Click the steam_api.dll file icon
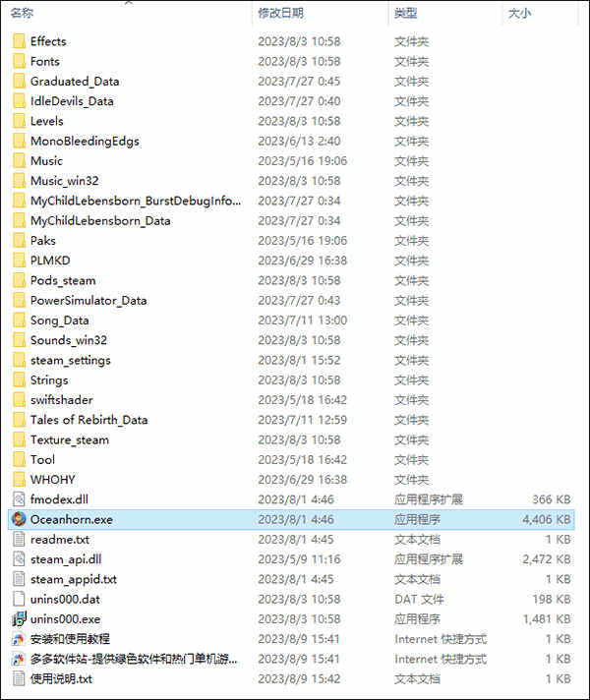Viewport: 590px width, 700px height. tap(19, 559)
